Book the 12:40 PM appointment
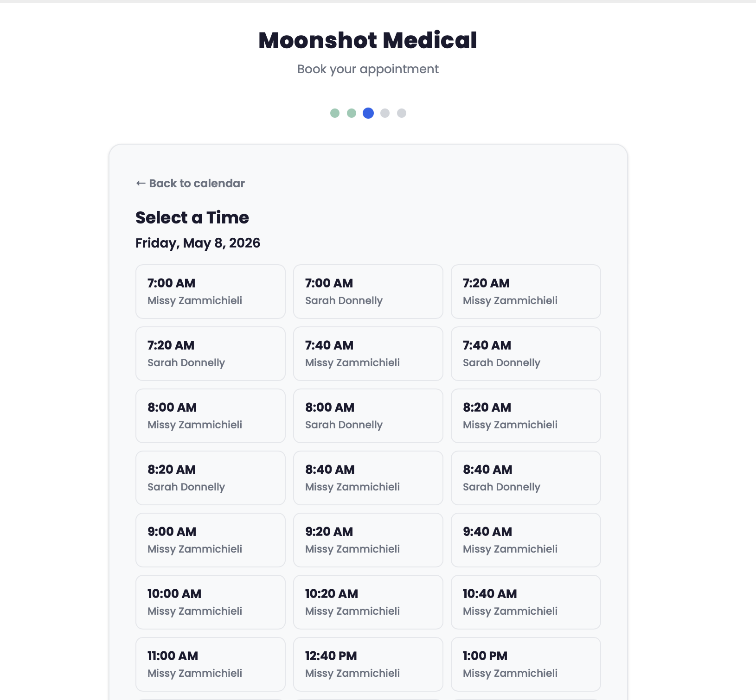This screenshot has height=700, width=756. coord(368,664)
